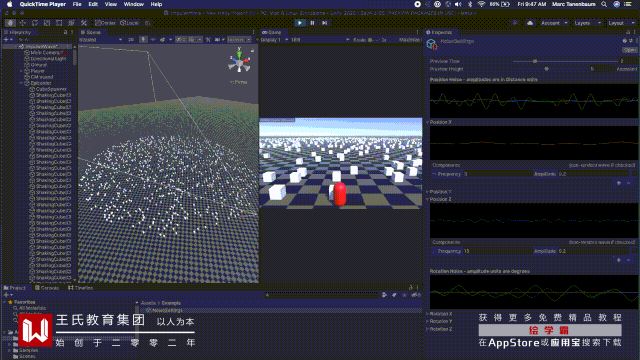Expand the Player object in Hierarchy
This screenshot has height=360, width=640.
(x=22, y=71)
